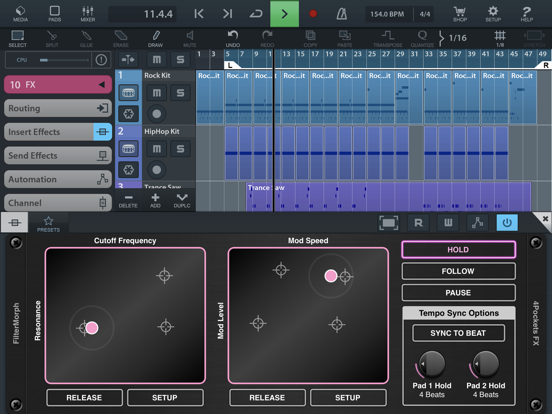Open the HipHop Kit instrument icon
The image size is (552, 414).
pyautogui.click(x=128, y=149)
